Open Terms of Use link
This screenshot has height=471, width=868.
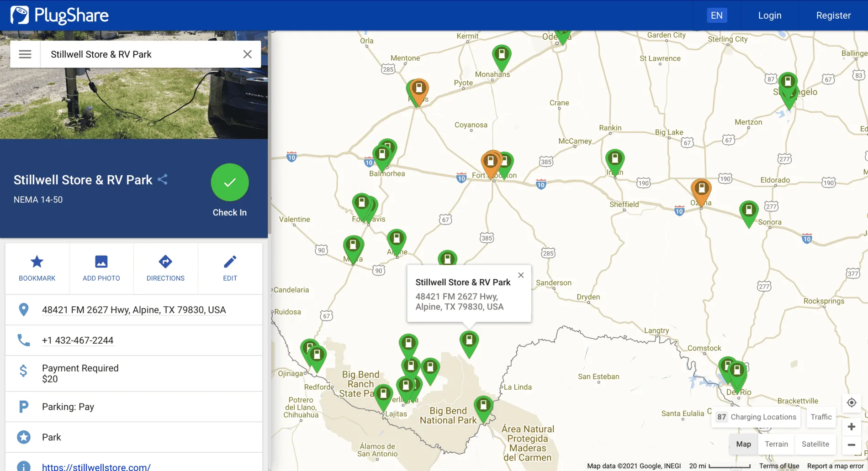[x=779, y=466]
